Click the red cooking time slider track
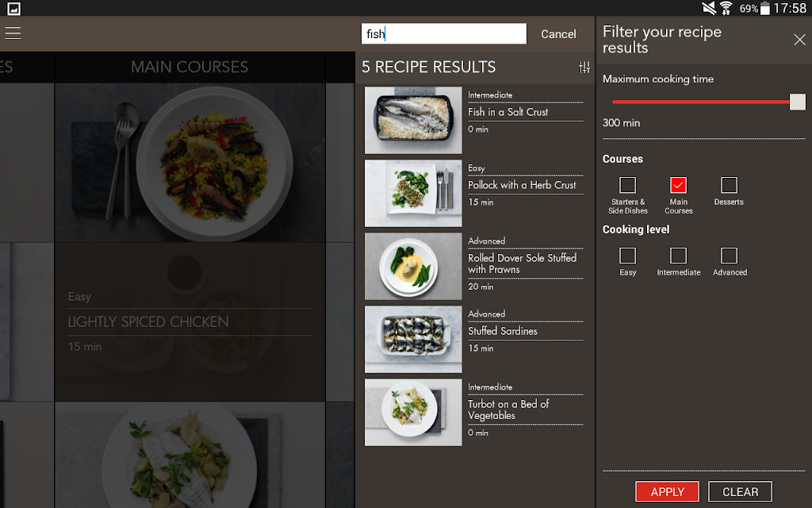The width and height of the screenshot is (812, 508). (x=701, y=102)
